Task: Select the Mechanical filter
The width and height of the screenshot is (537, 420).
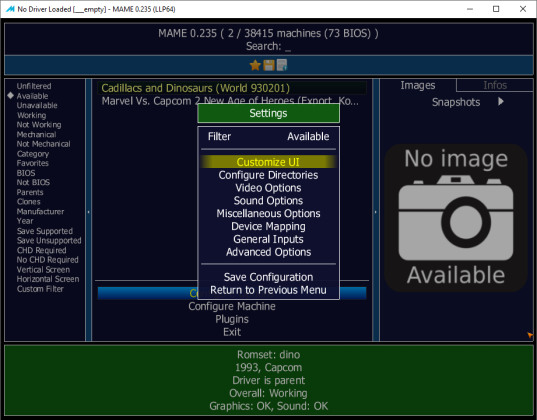Action: coord(36,135)
